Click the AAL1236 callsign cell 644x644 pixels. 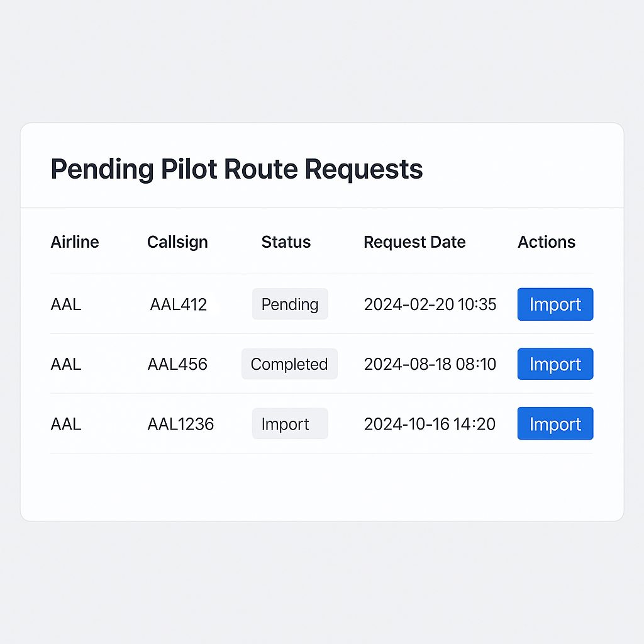pos(180,425)
